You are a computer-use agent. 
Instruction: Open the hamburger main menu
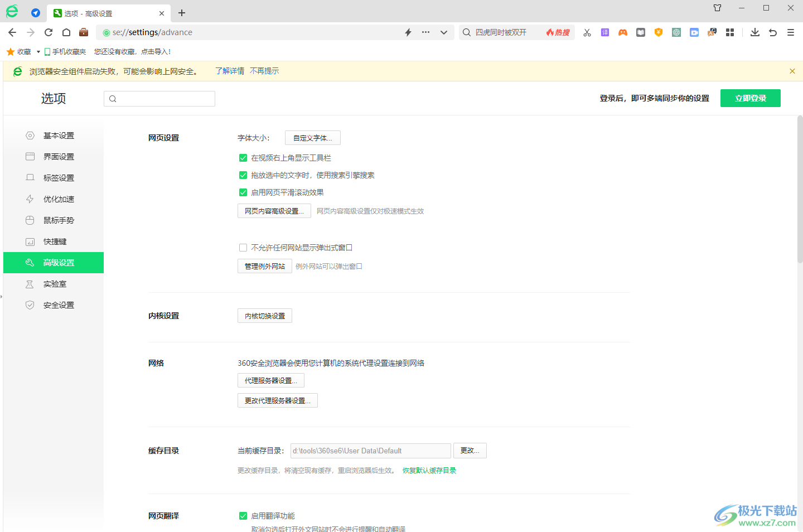click(791, 32)
